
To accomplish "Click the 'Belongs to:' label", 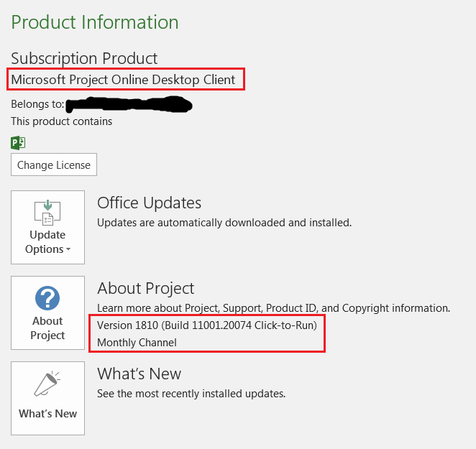I will click(37, 104).
